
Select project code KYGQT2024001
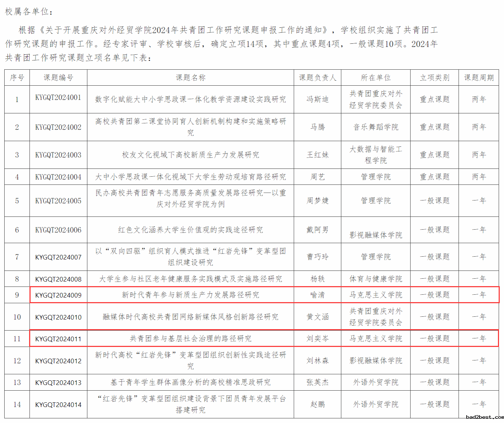click(58, 97)
